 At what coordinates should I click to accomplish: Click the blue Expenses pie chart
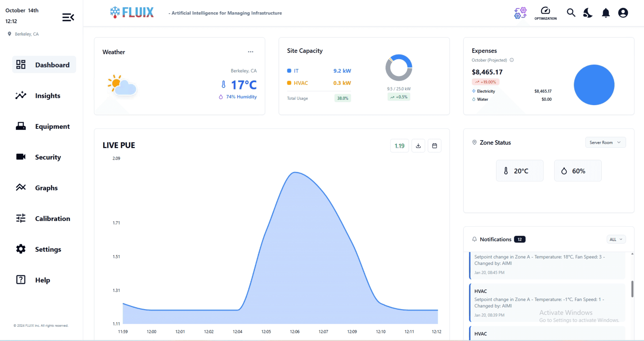coord(594,85)
